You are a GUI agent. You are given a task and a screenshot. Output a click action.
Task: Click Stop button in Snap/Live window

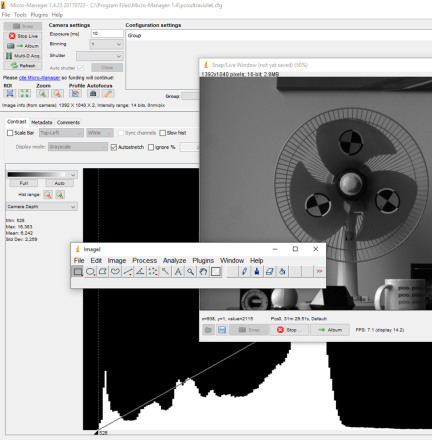(x=289, y=330)
